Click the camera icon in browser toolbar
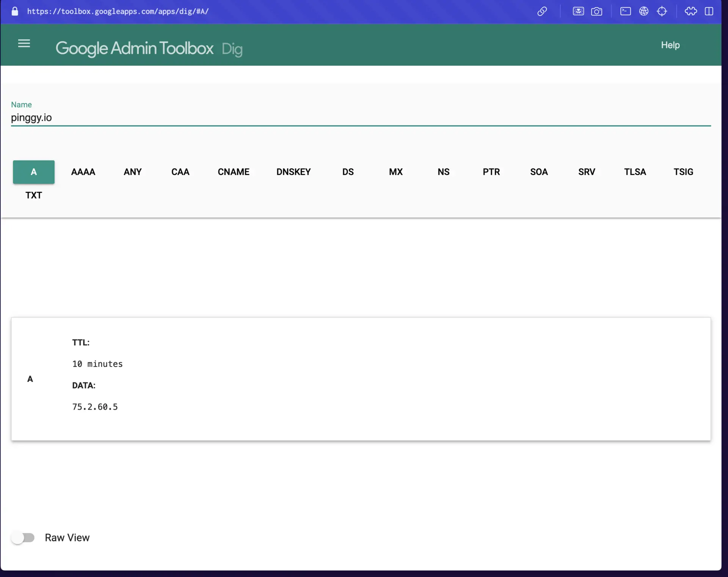Image resolution: width=728 pixels, height=577 pixels. [x=597, y=11]
